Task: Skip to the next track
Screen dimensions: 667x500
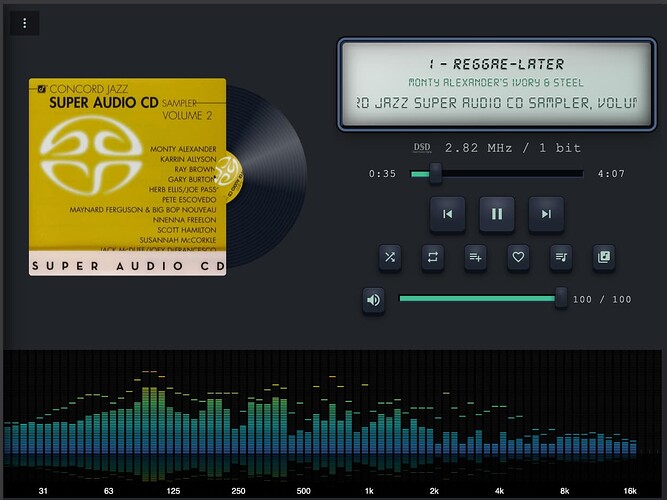Action: [x=546, y=214]
